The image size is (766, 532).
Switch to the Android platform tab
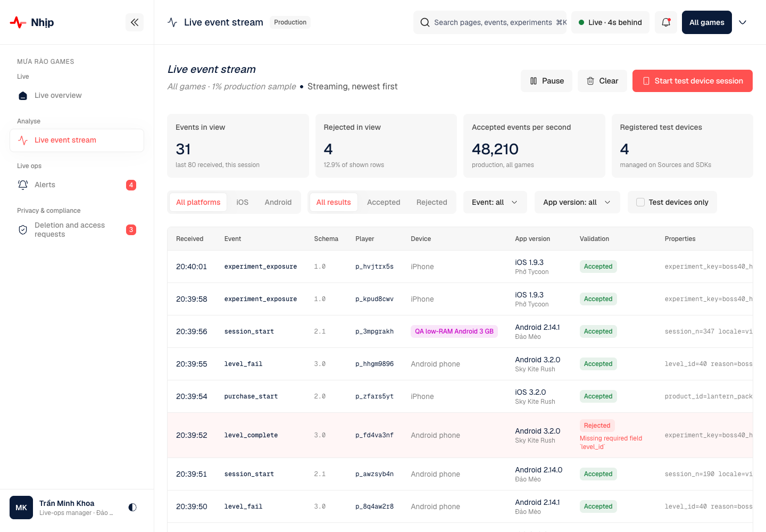point(278,202)
